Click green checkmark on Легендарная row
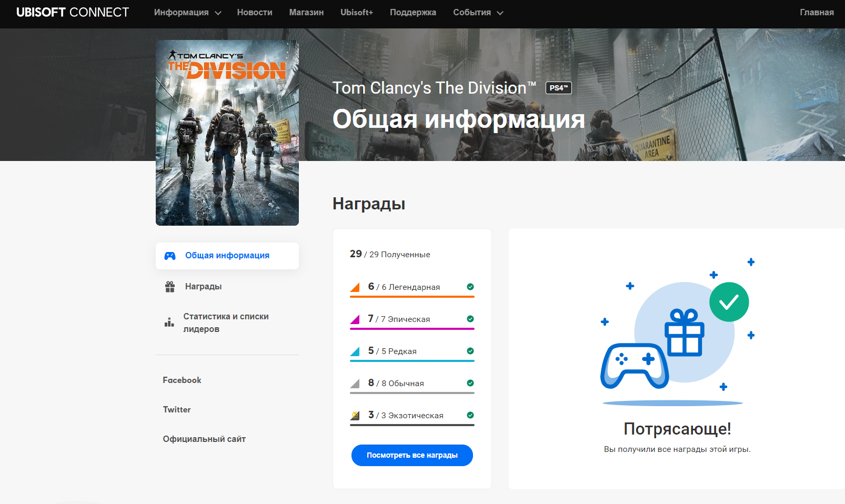Image resolution: width=845 pixels, height=504 pixels. [470, 287]
